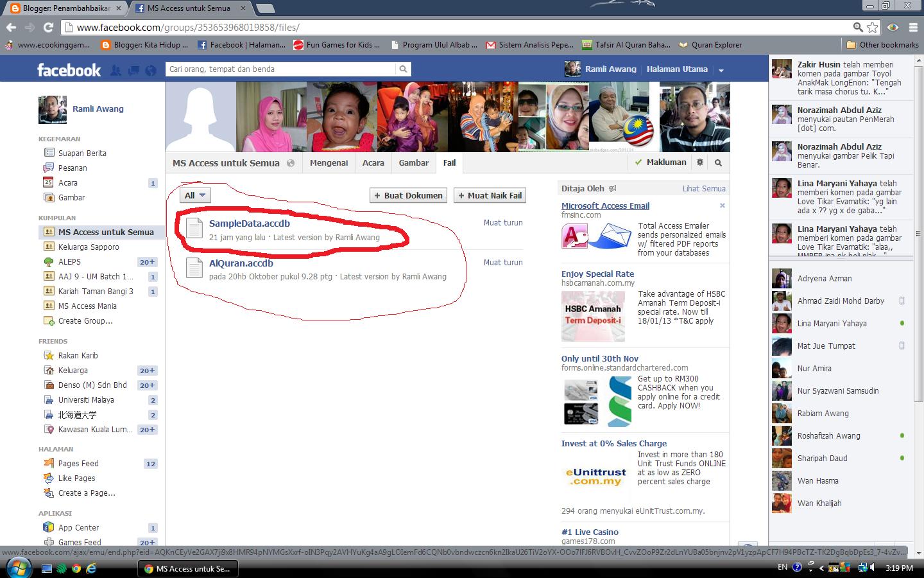Viewport: 924px width, 578px height.
Task: Reload the page with Chrome refresh icon
Action: 48,27
